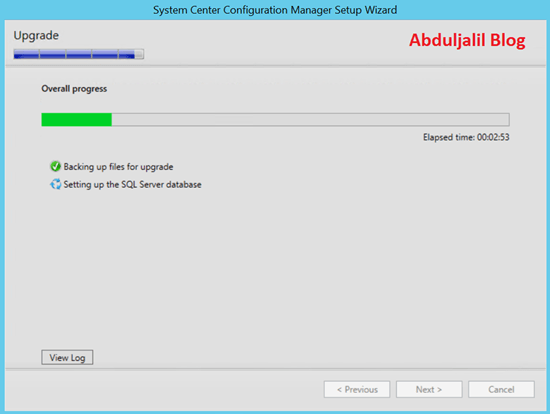Screen dimensions: 550x414
Task: Select Setting up the SQL Server database text
Action: (132, 185)
